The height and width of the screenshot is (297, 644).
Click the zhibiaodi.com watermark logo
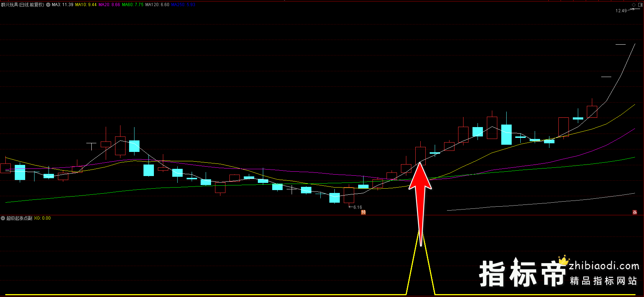(604, 266)
